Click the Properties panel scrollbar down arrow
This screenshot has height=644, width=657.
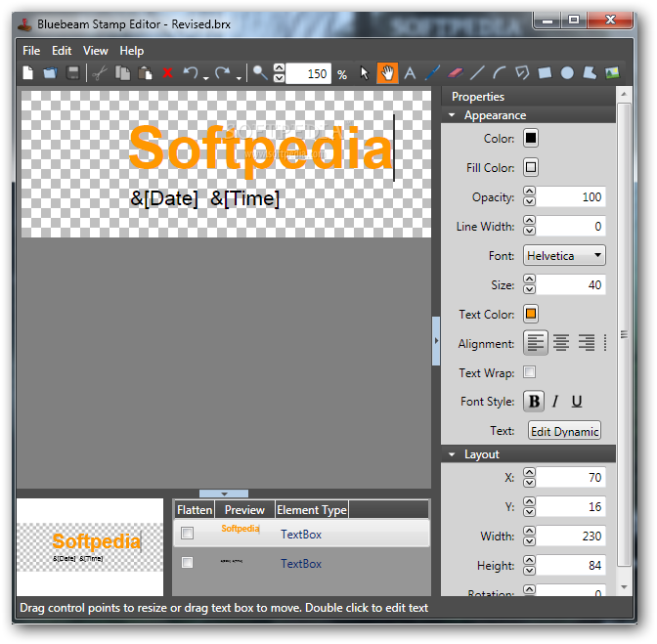click(624, 587)
